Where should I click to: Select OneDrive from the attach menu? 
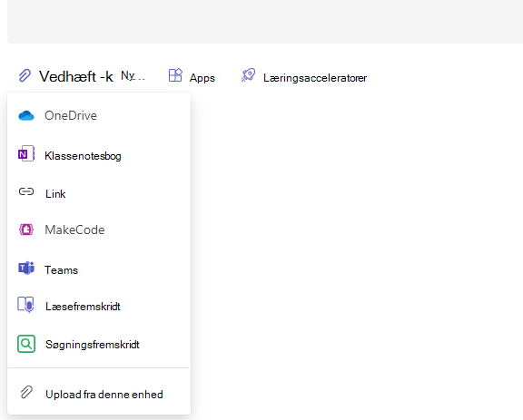pos(71,116)
